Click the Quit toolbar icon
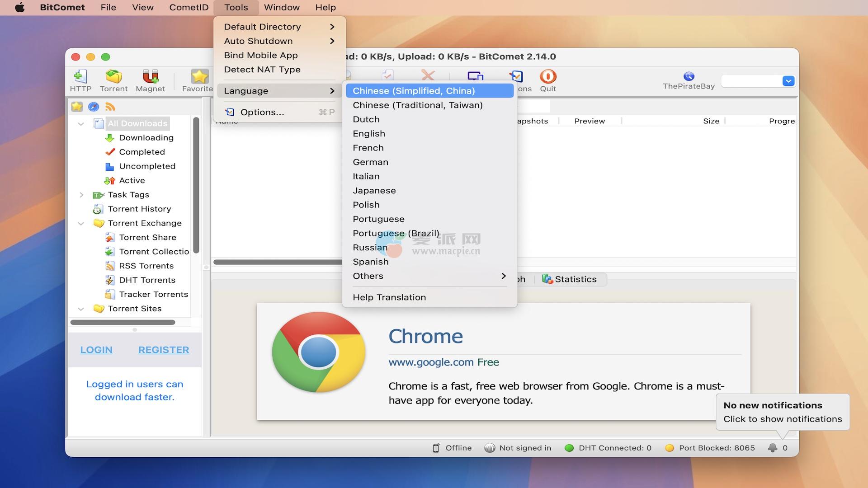The height and width of the screenshot is (488, 868). [x=548, y=76]
